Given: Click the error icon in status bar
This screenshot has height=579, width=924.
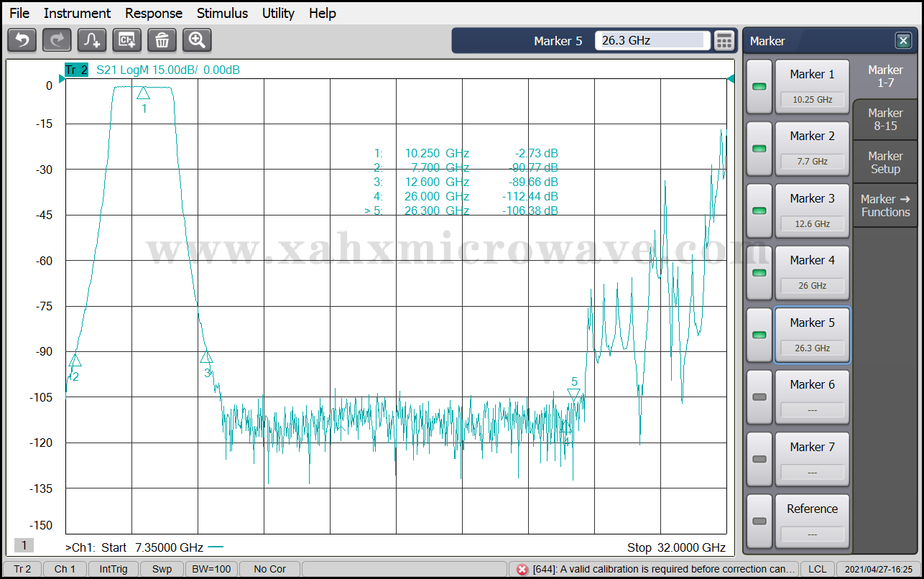Looking at the screenshot, I should pyautogui.click(x=522, y=569).
